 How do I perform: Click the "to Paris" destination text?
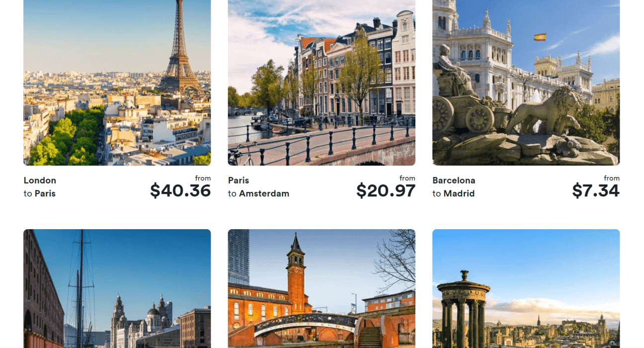click(40, 193)
